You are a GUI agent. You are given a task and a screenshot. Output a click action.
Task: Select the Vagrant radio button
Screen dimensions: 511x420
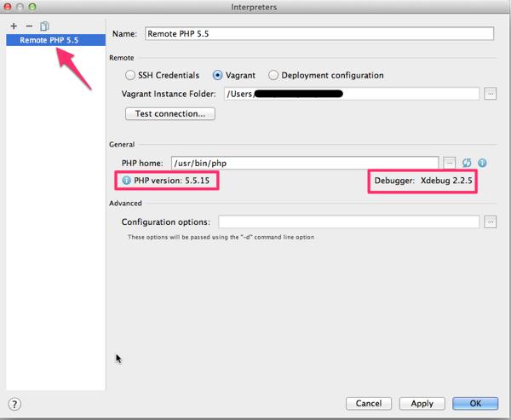pos(218,75)
